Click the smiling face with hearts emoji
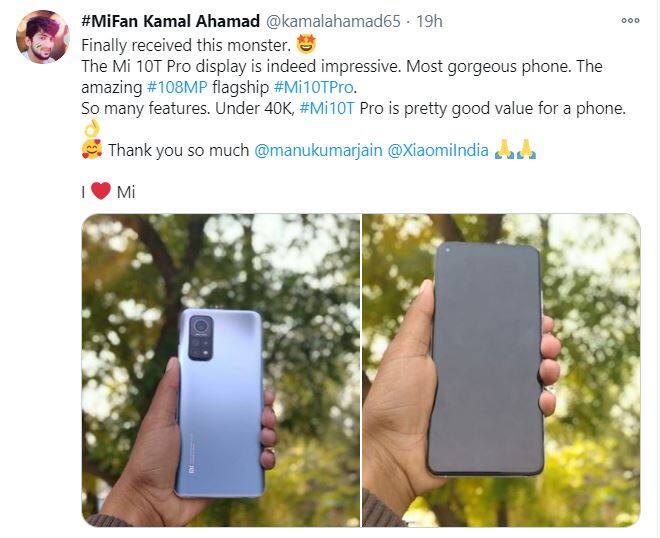This screenshot has width=660, height=538. (x=92, y=149)
